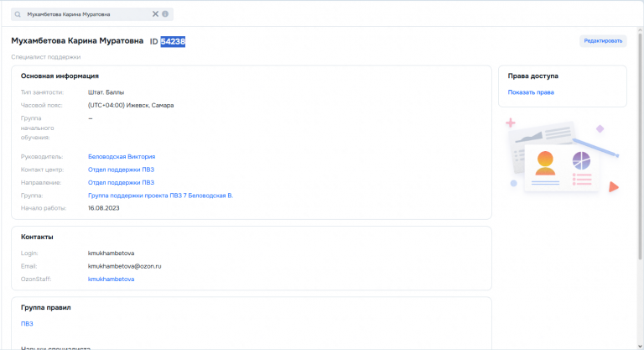Click the Группа правил heading
644x350 pixels.
45,308
